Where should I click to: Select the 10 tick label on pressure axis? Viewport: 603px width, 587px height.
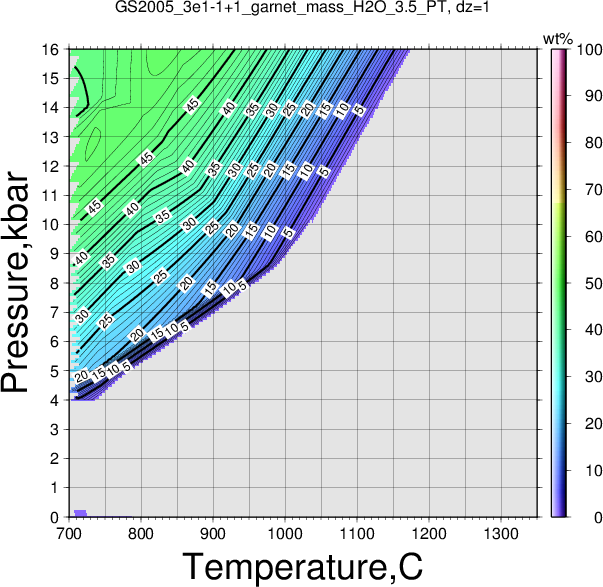pos(50,225)
